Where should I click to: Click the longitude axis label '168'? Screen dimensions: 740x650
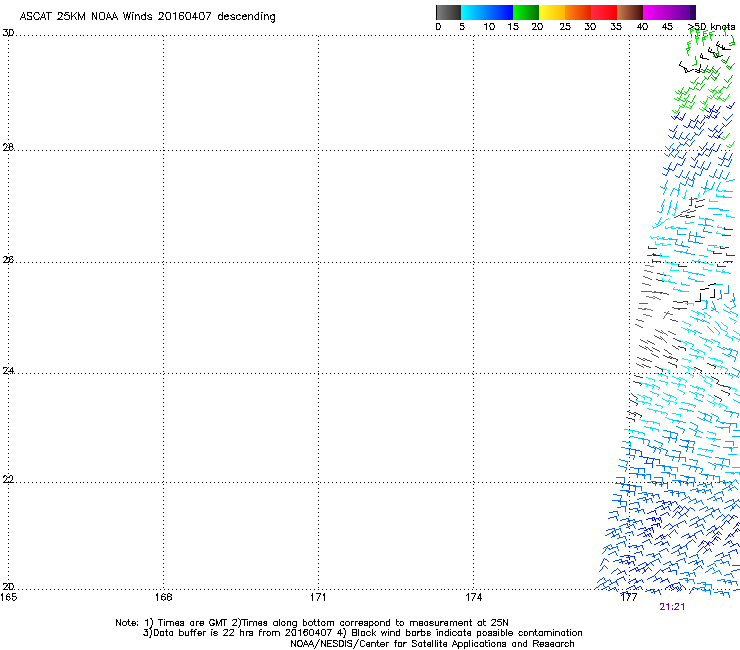coord(163,597)
